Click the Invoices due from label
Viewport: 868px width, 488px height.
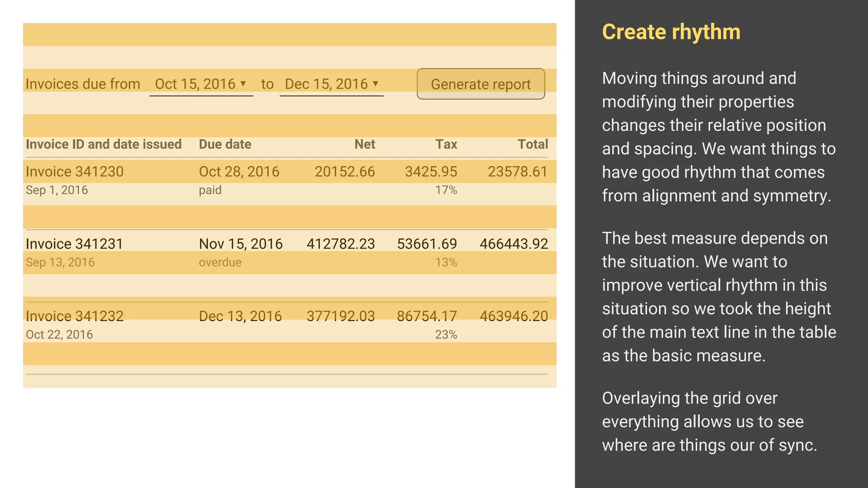click(x=83, y=84)
